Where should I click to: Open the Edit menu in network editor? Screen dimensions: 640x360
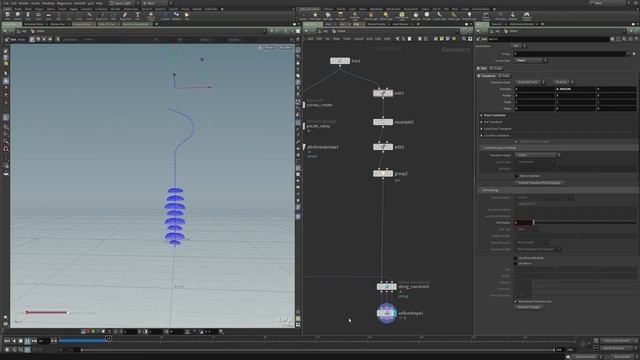click(319, 39)
